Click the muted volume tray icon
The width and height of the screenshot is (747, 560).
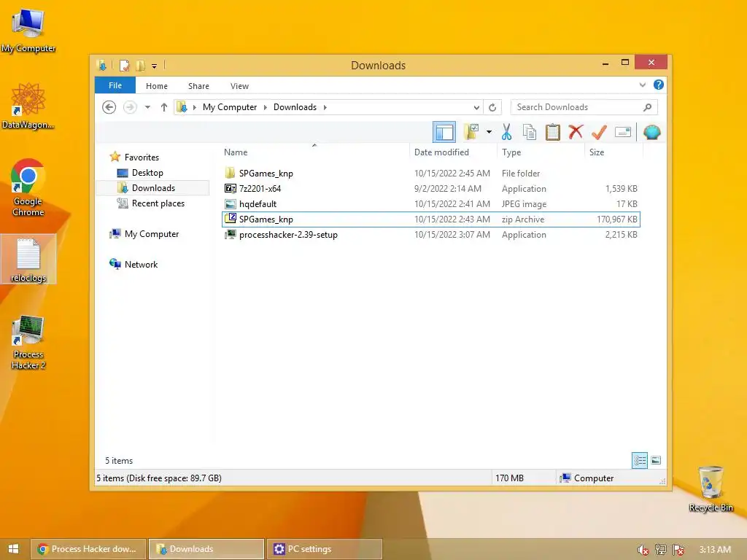(643, 550)
